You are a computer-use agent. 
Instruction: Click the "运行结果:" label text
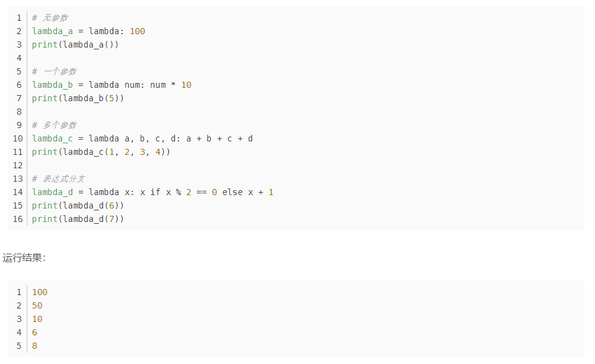(24, 258)
